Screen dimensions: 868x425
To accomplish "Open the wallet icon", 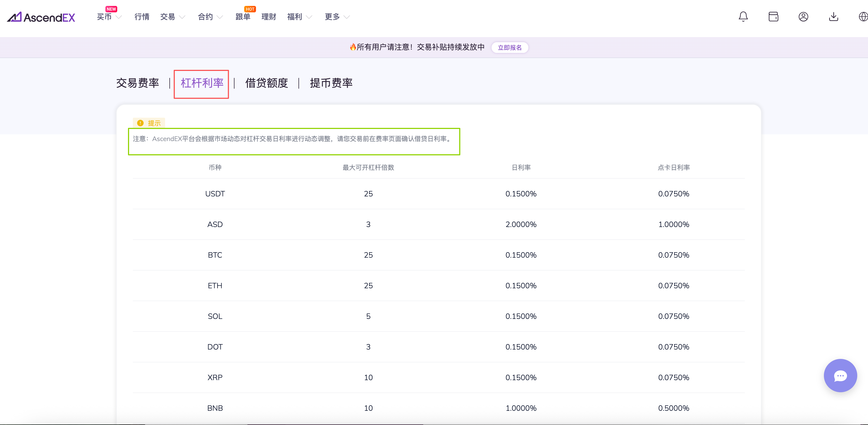I will click(773, 16).
